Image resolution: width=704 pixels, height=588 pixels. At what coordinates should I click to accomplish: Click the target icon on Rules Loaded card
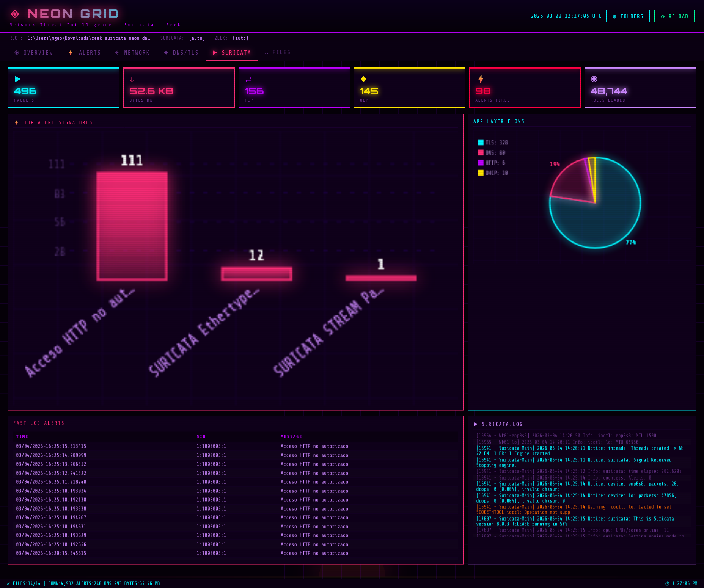(x=594, y=78)
